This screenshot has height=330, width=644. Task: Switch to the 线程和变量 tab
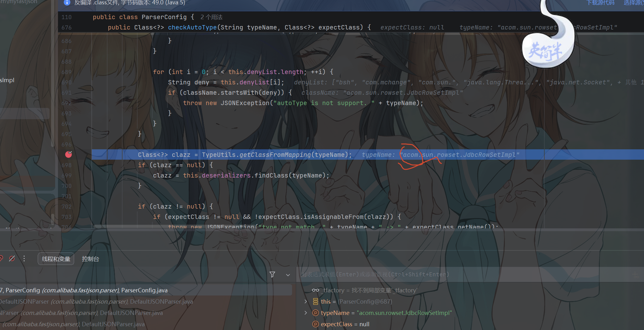[56, 259]
